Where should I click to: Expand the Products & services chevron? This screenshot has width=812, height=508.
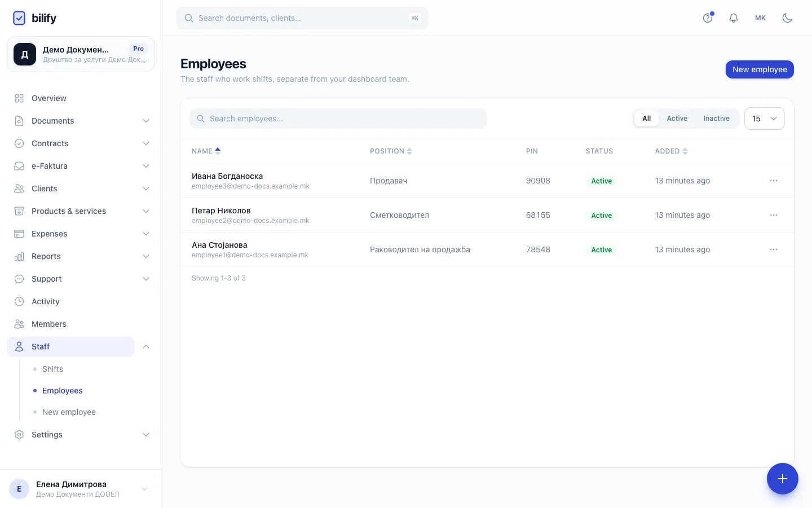[146, 211]
